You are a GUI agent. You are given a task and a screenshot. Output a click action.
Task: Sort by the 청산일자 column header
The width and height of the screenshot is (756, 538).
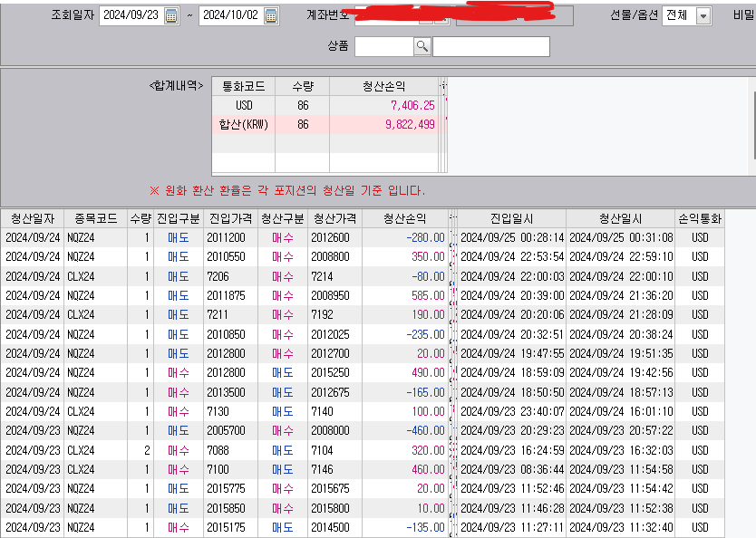click(31, 218)
